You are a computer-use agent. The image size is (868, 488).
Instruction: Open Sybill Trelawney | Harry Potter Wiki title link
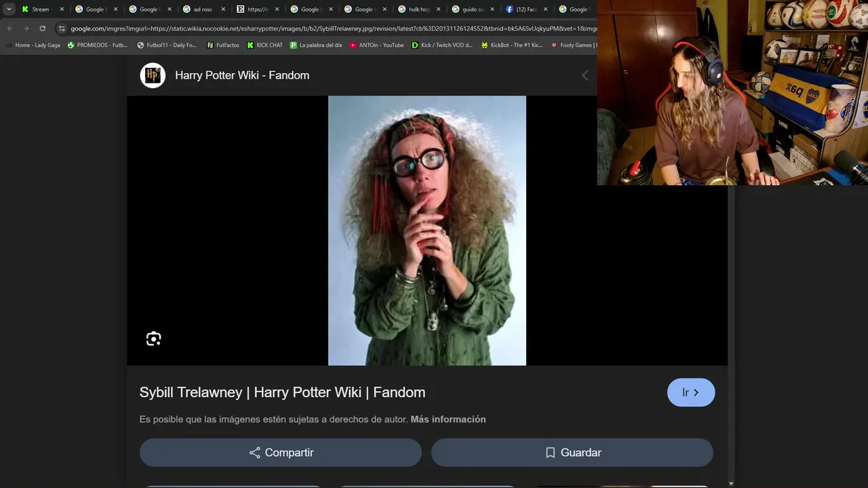pyautogui.click(x=282, y=392)
